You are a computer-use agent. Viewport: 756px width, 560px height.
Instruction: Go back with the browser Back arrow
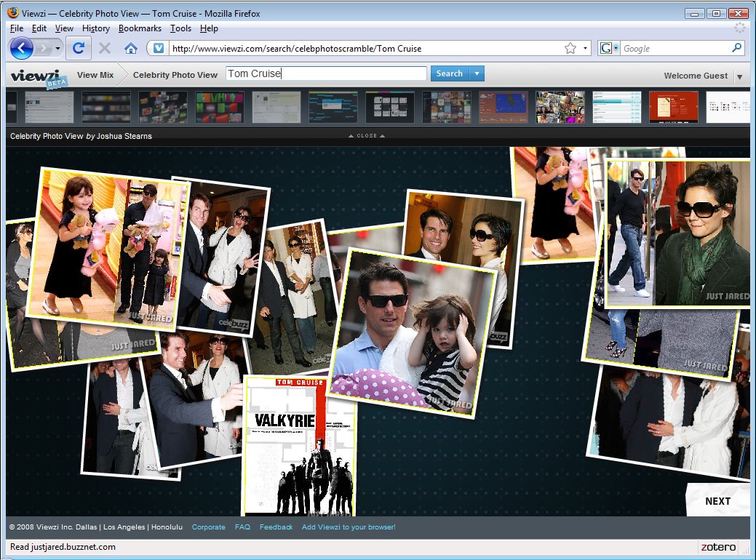22,48
